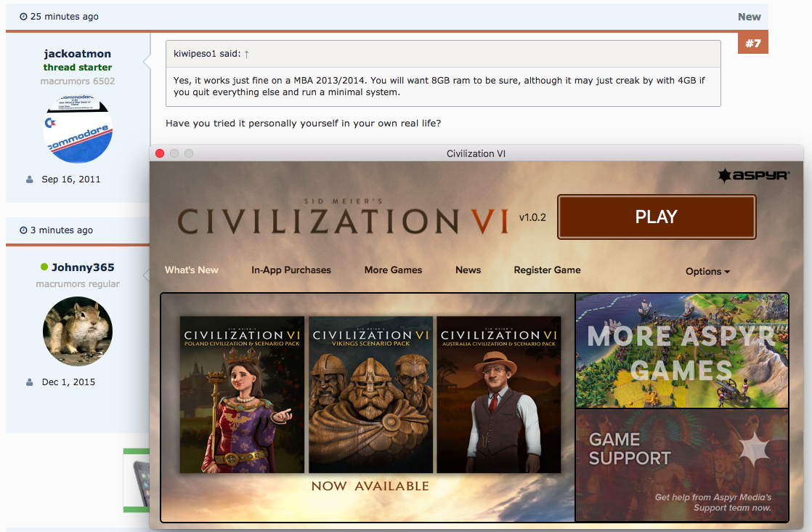Click the More Aspyr Games banner

(682, 351)
